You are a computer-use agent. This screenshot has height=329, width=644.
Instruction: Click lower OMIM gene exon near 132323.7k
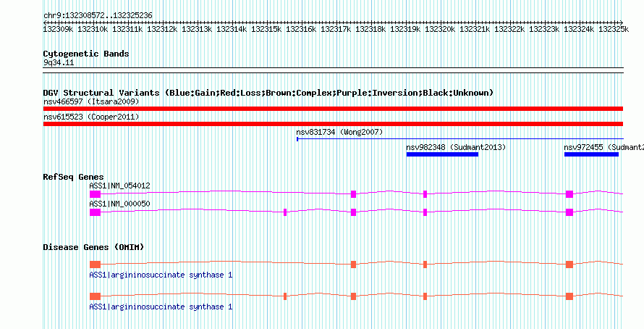click(x=569, y=296)
